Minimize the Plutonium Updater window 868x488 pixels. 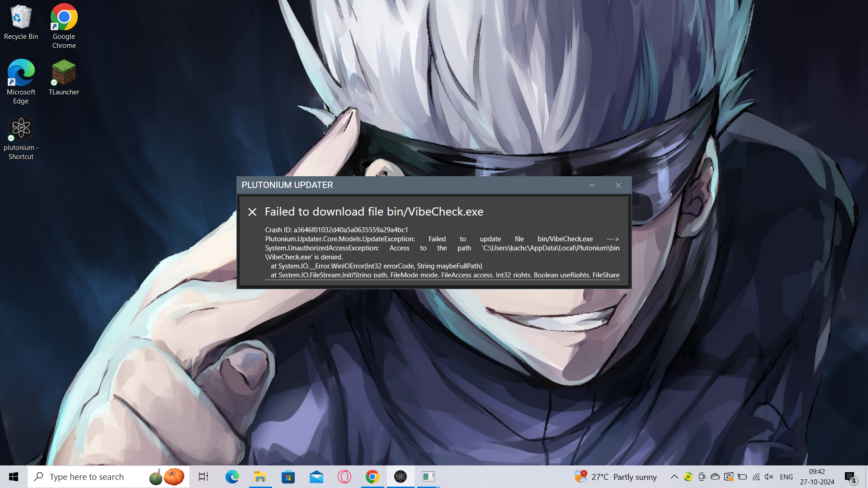pyautogui.click(x=592, y=185)
